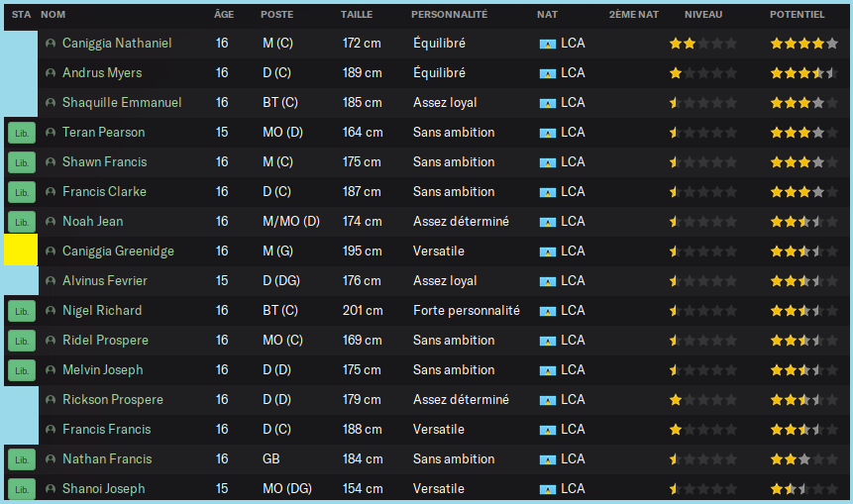Viewport: 853px width, 504px height.
Task: Click the Lib. status badge for Teran Pearson
Action: [21, 133]
